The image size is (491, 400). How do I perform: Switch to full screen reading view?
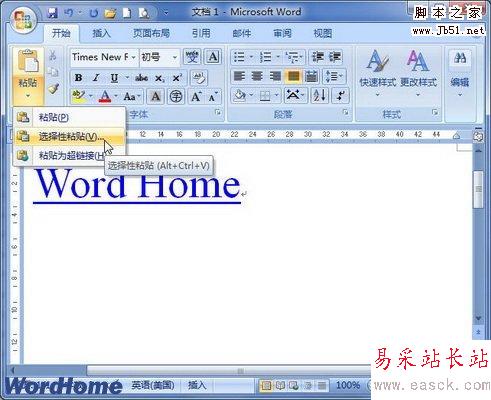coord(280,386)
